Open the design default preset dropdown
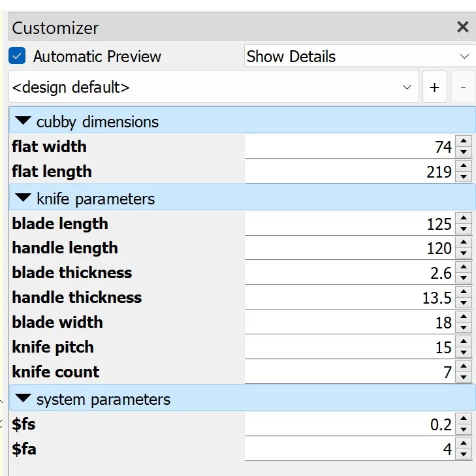 point(213,87)
